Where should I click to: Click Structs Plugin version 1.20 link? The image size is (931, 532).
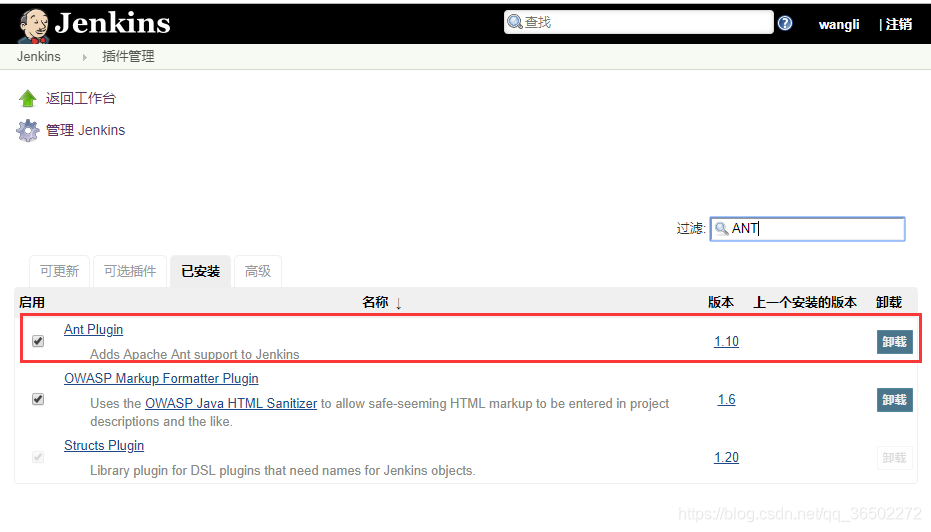(x=726, y=458)
